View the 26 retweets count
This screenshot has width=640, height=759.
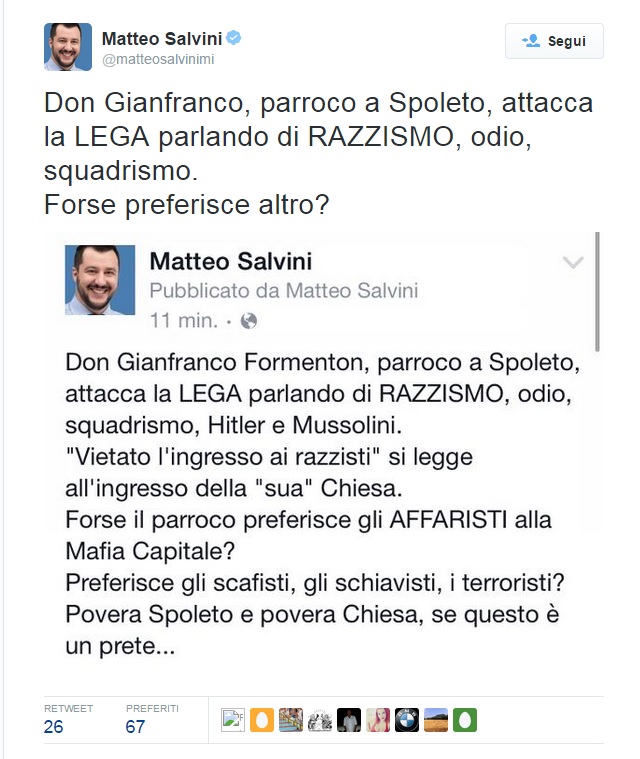(x=53, y=727)
